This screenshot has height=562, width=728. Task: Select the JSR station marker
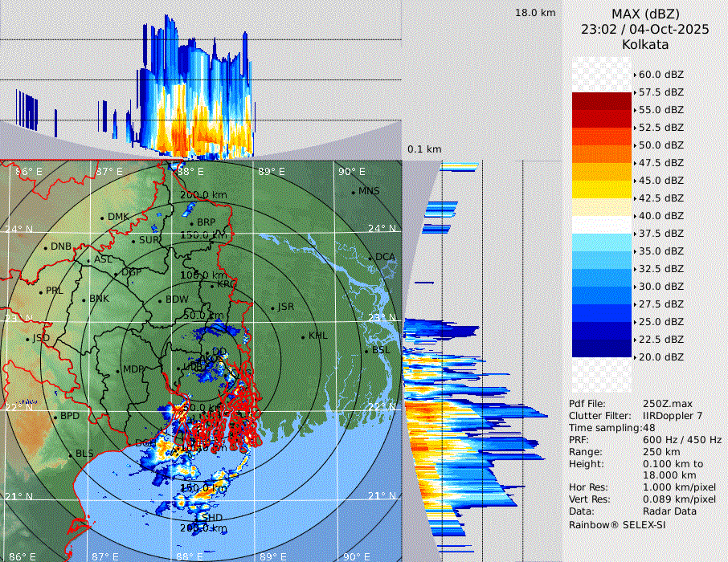tap(272, 307)
